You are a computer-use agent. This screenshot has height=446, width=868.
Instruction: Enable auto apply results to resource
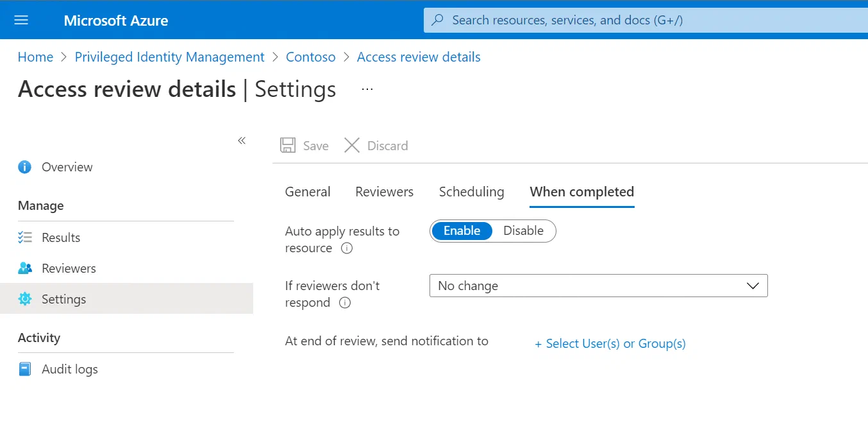pyautogui.click(x=462, y=231)
